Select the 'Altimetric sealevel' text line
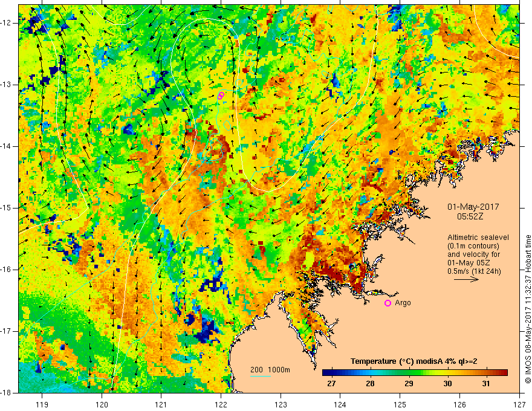 pyautogui.click(x=478, y=238)
